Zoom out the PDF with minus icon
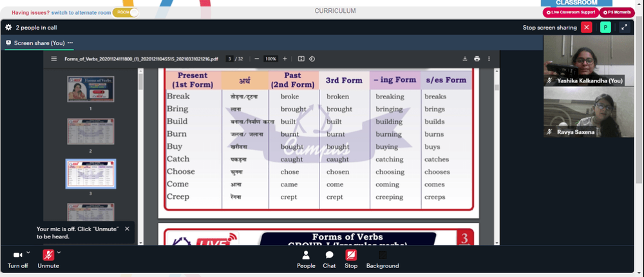This screenshot has width=644, height=277. (x=257, y=59)
